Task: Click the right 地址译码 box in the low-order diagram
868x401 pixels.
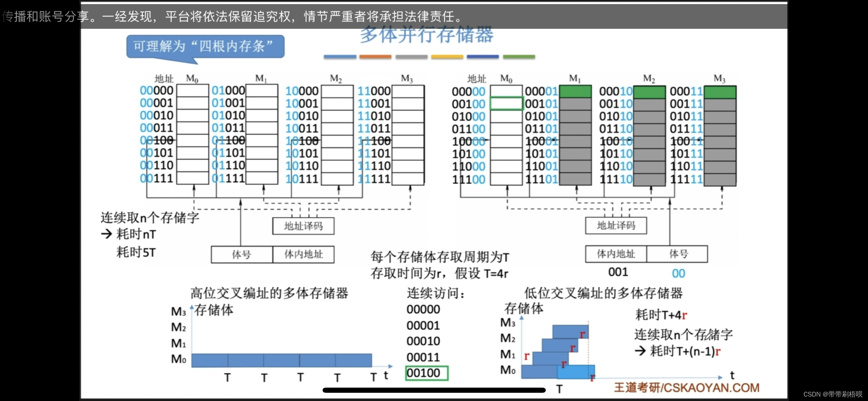Action: (x=616, y=226)
